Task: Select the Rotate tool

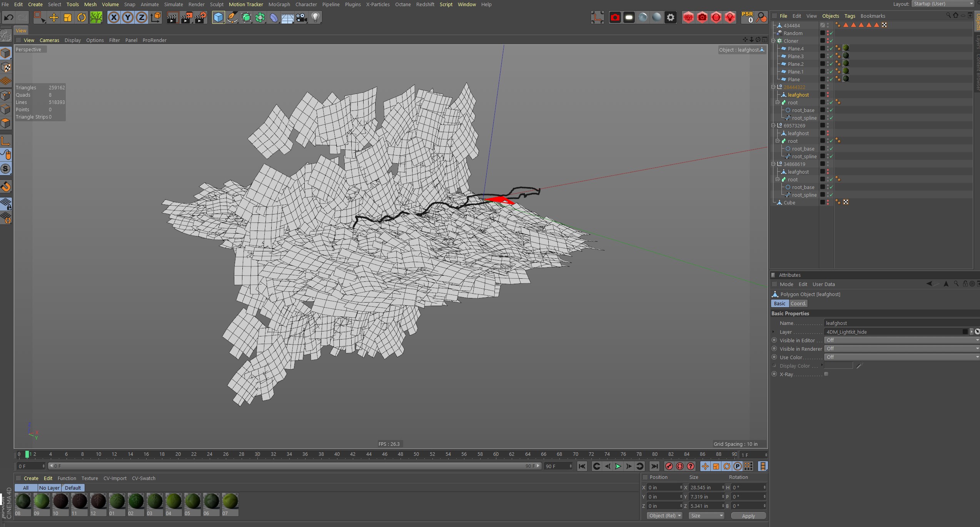Action: 82,17
